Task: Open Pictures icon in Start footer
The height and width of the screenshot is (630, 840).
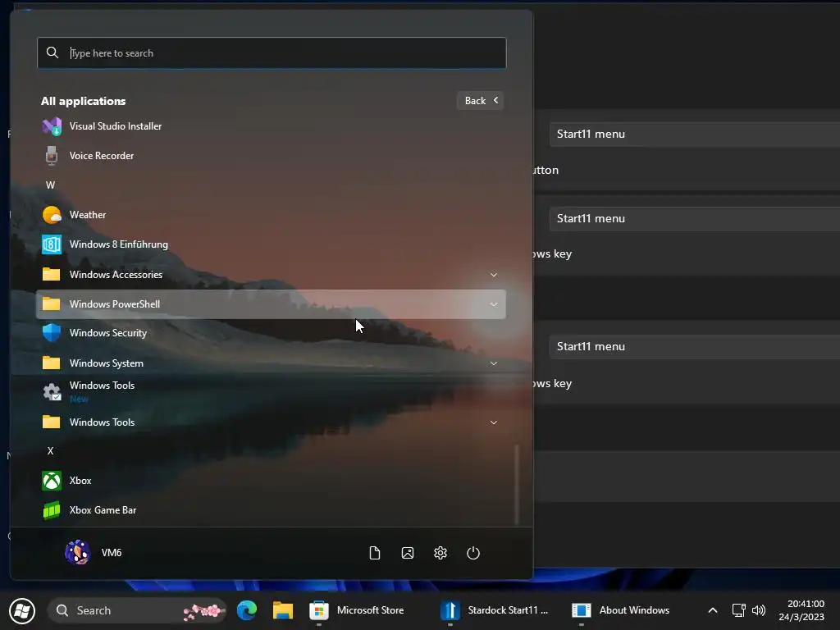Action: pyautogui.click(x=407, y=553)
